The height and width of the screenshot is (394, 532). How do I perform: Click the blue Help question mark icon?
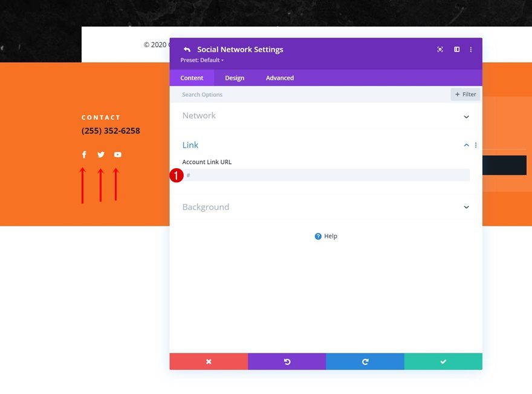[x=318, y=236]
